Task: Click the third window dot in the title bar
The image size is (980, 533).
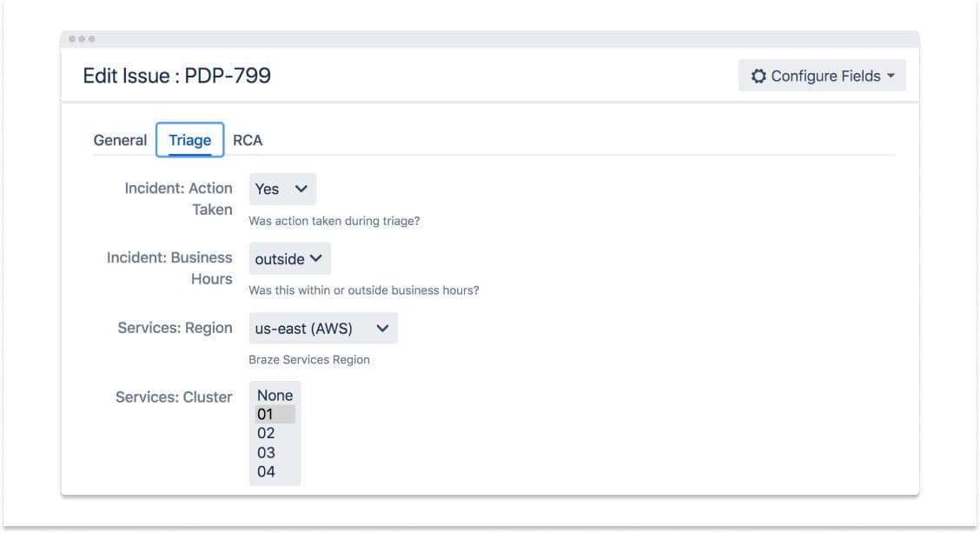Action: click(x=91, y=39)
